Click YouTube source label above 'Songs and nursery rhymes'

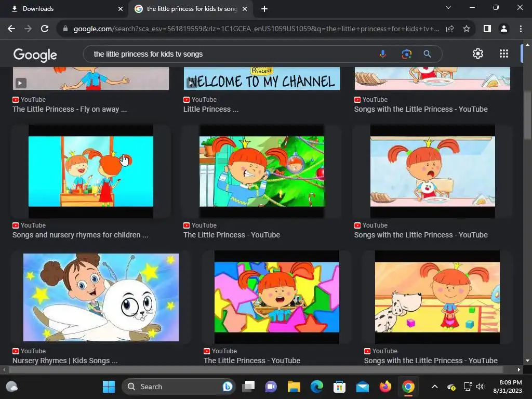click(29, 225)
